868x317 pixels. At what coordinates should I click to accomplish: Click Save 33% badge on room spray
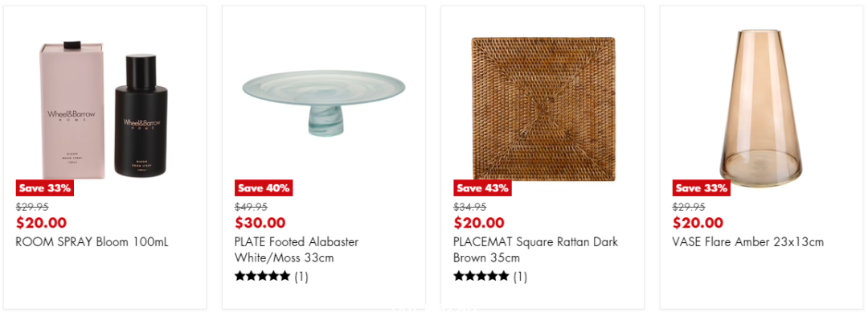coord(45,188)
